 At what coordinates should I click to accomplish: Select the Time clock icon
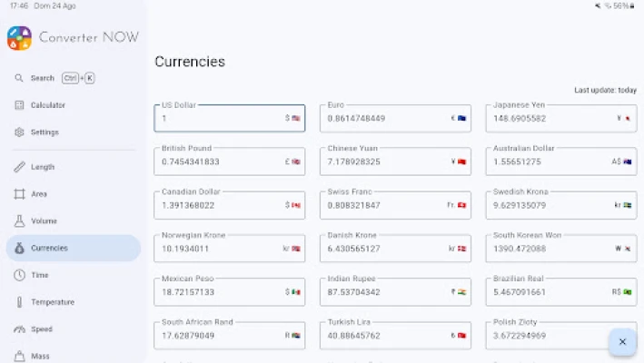[19, 275]
